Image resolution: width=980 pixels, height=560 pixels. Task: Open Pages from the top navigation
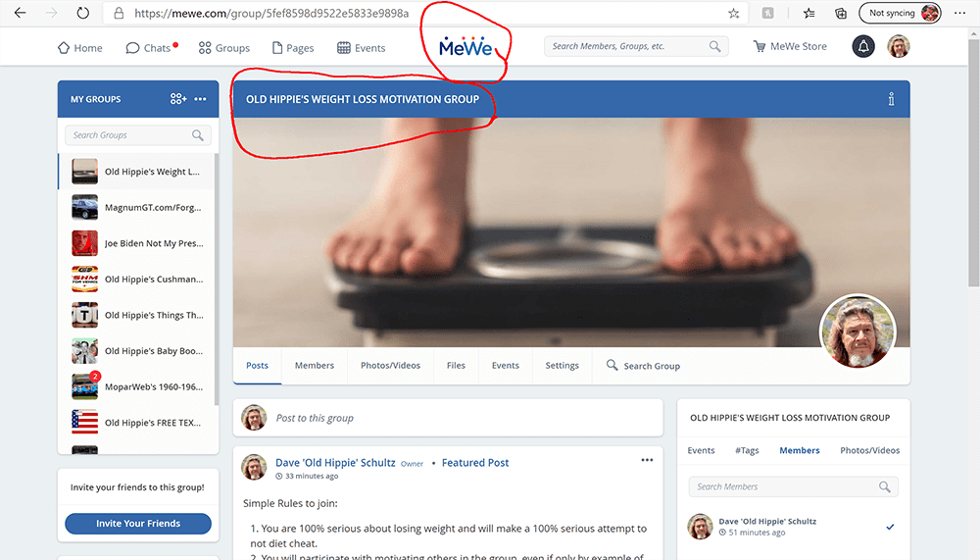293,47
